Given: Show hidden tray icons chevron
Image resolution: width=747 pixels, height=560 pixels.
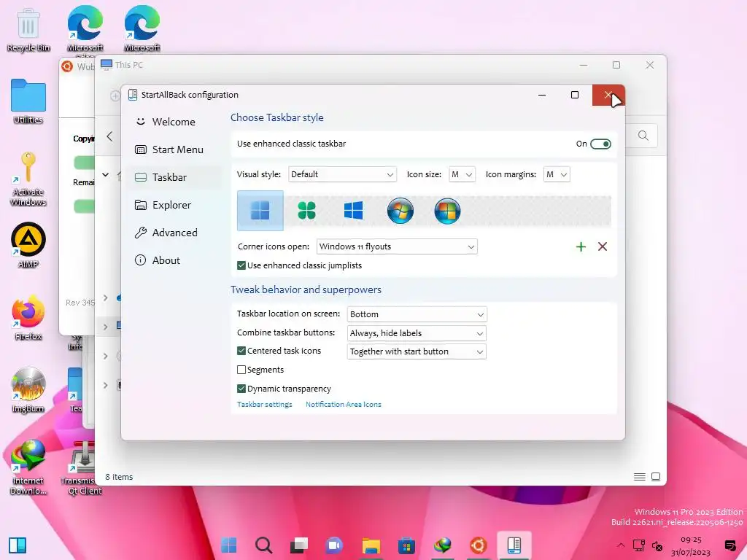Looking at the screenshot, I should point(620,545).
